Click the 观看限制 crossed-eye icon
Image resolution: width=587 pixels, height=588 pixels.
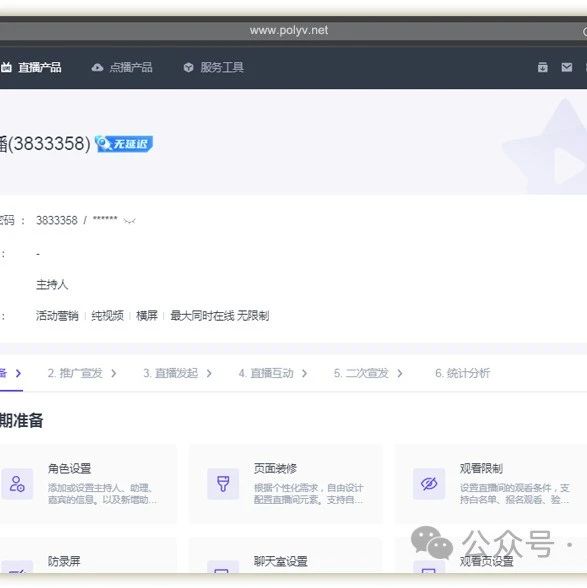tap(429, 484)
